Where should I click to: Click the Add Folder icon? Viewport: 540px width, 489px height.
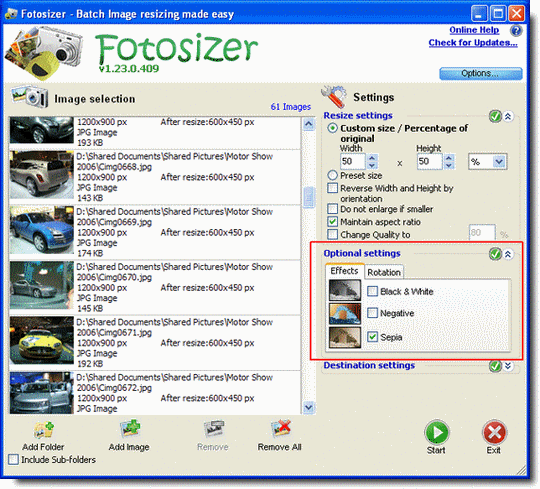44,430
